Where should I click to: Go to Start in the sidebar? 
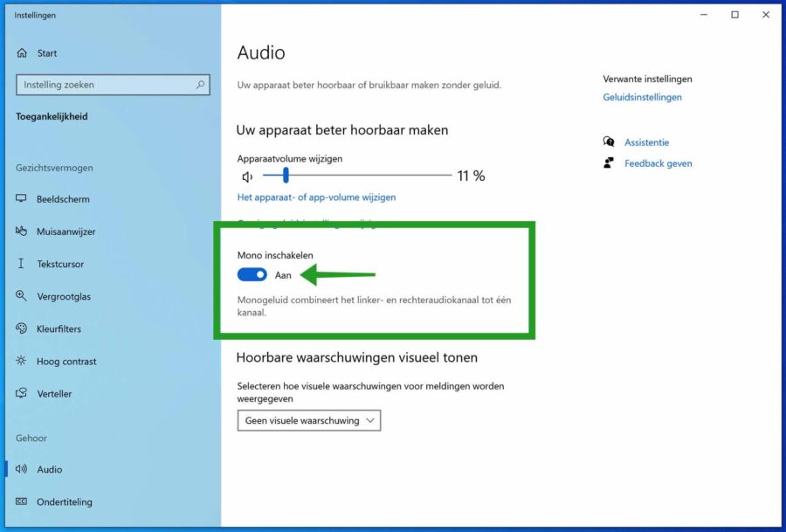[x=45, y=52]
